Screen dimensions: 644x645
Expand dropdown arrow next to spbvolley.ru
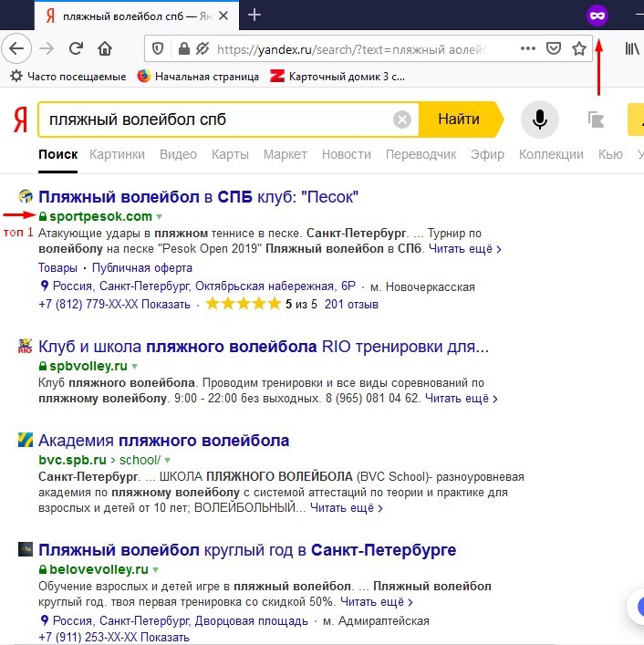134,367
